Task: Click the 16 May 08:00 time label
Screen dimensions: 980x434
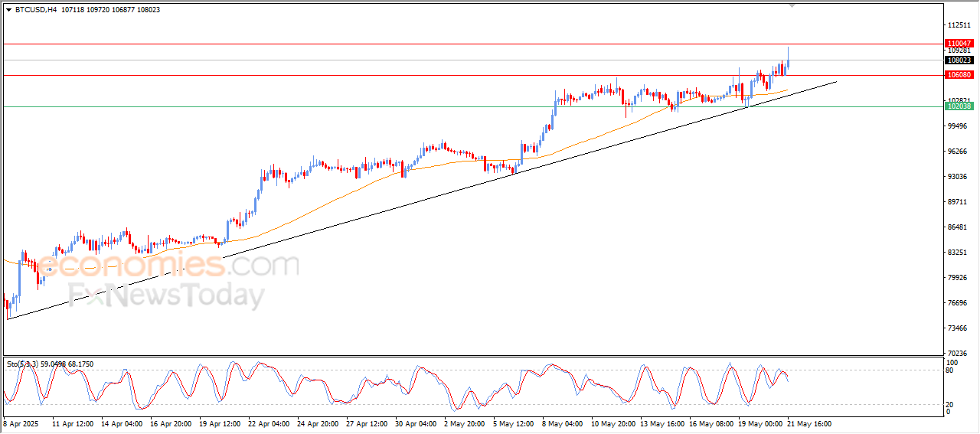Action: (710, 423)
